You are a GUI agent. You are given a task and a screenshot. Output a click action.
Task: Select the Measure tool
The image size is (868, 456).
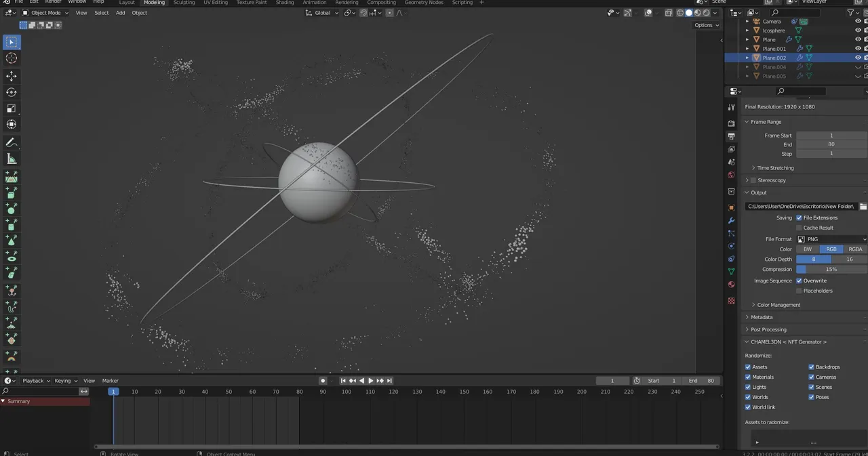click(x=12, y=159)
